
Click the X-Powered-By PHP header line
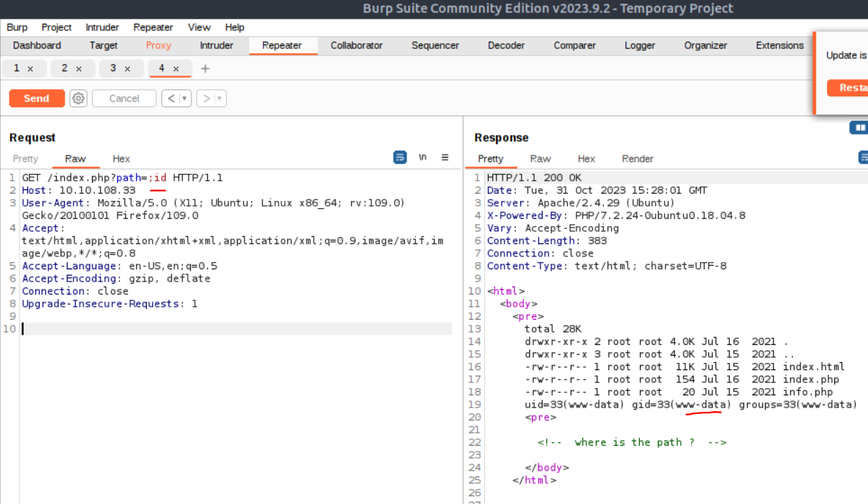[x=616, y=215]
